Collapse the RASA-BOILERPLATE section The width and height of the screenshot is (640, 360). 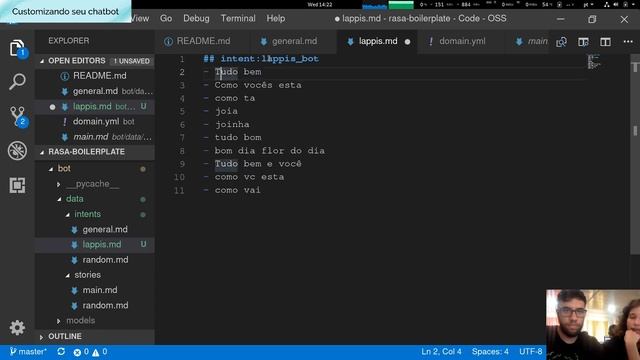coord(42,152)
